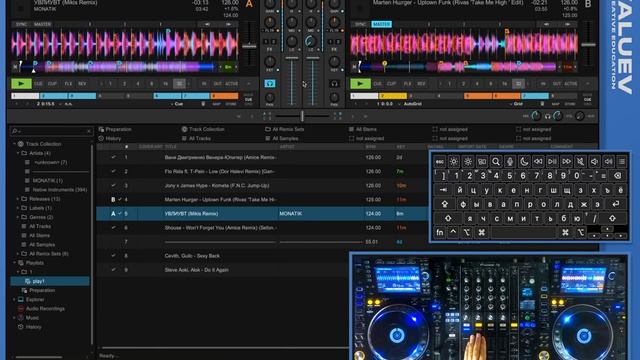This screenshot has height=360, width=640.
Task: Click the volume down key on virtual keyboard
Action: 594,162
